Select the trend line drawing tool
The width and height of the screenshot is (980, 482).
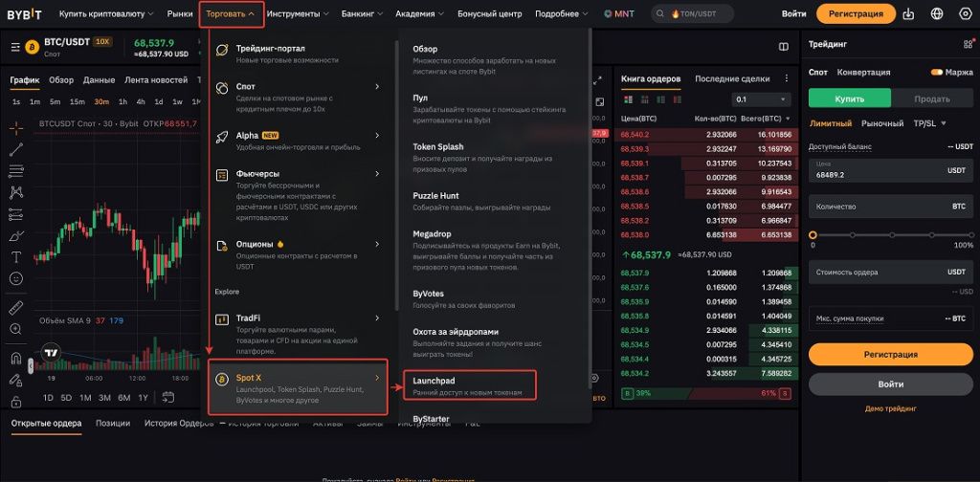(16, 149)
